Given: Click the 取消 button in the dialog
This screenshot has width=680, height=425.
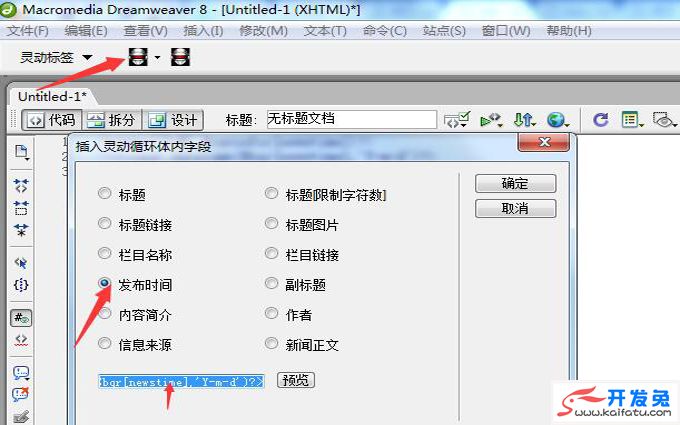Looking at the screenshot, I should pyautogui.click(x=515, y=209).
